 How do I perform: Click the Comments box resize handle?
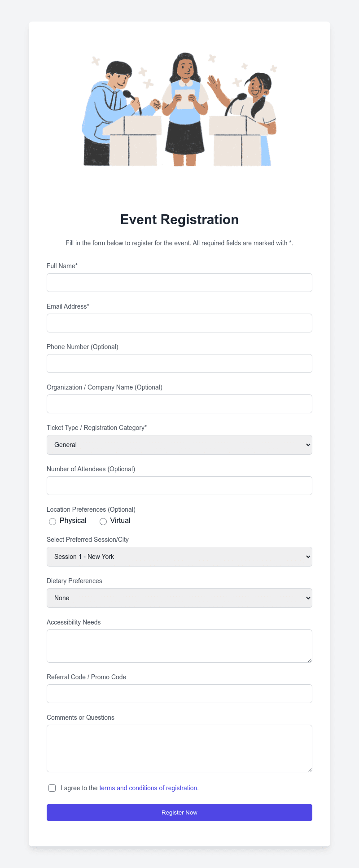point(310,770)
